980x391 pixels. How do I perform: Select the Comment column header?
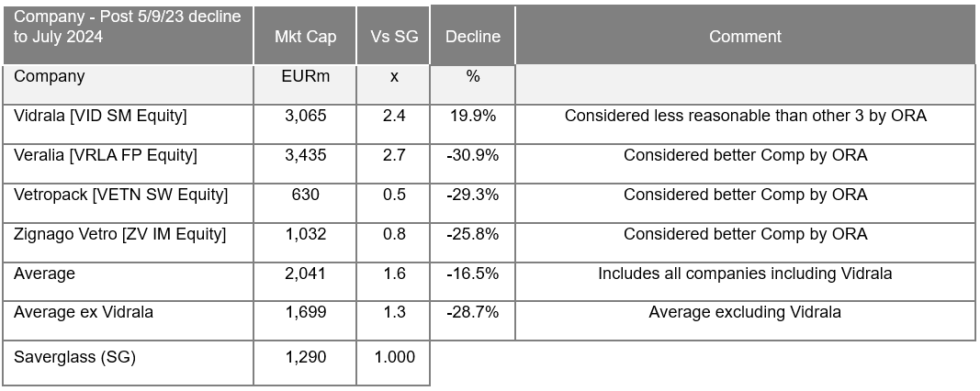point(745,37)
